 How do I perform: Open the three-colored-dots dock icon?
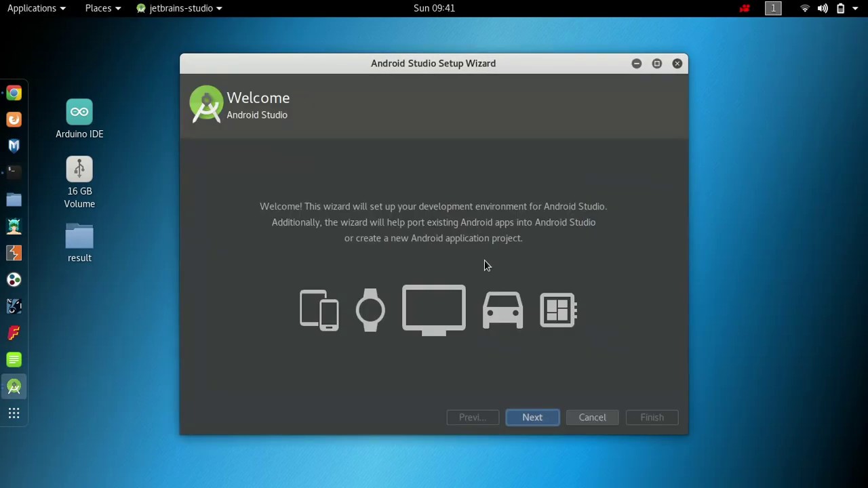click(x=14, y=279)
